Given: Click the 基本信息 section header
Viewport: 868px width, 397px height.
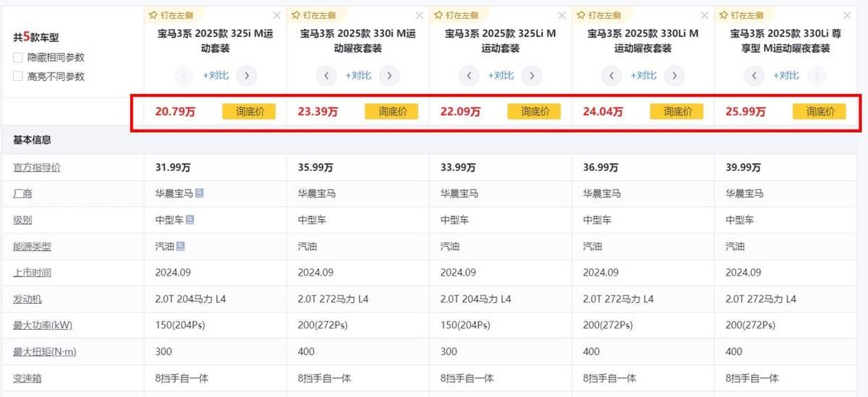Looking at the screenshot, I should coord(33,140).
